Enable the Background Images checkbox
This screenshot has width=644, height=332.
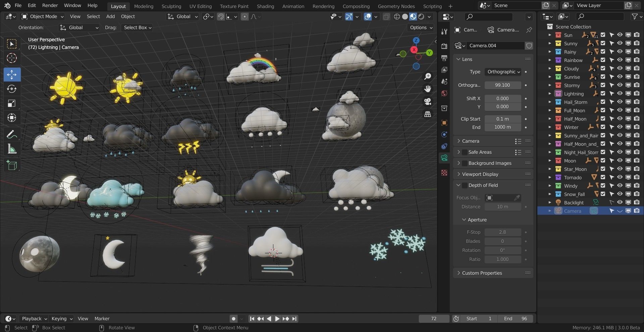click(465, 163)
